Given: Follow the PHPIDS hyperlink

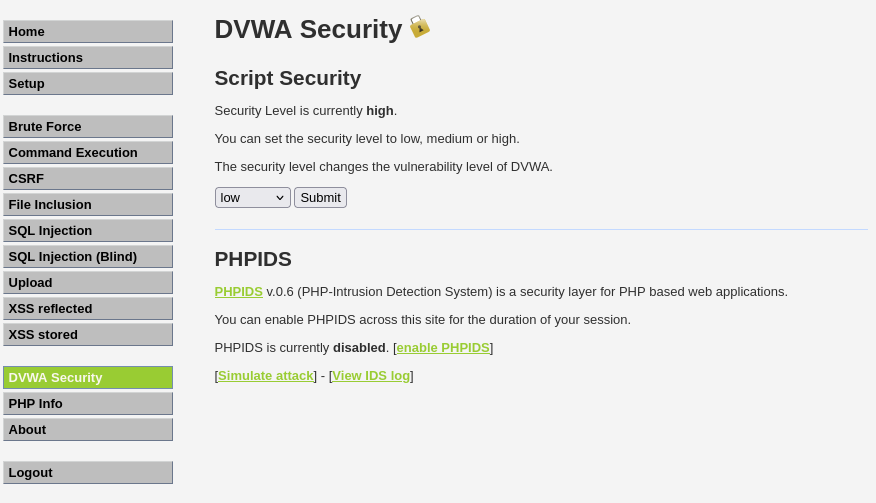Looking at the screenshot, I should pyautogui.click(x=239, y=292).
